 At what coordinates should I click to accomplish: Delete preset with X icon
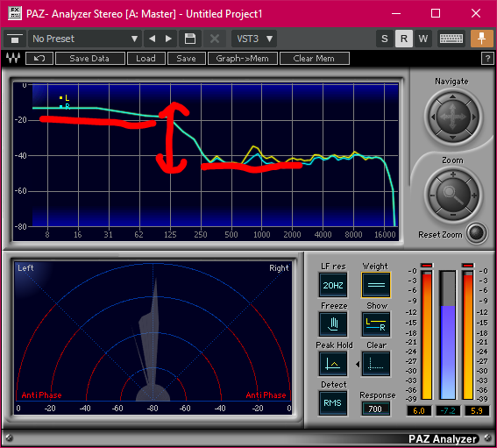(x=215, y=39)
